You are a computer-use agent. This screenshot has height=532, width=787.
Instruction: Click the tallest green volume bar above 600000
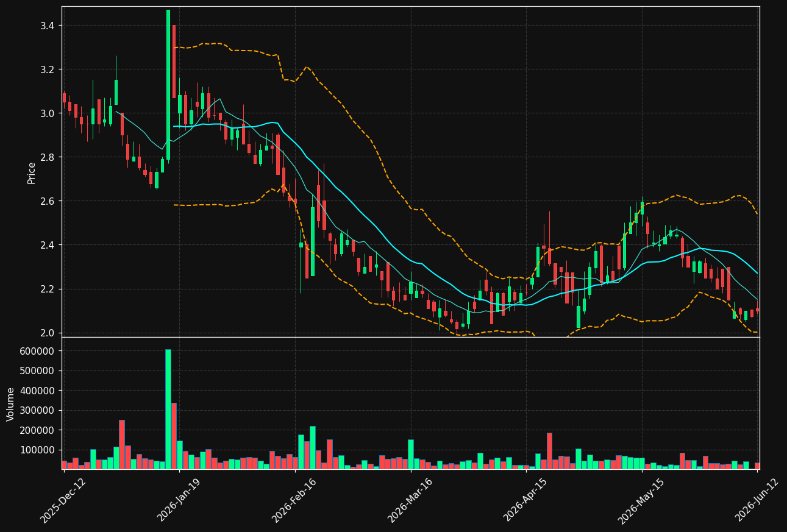coord(168,410)
